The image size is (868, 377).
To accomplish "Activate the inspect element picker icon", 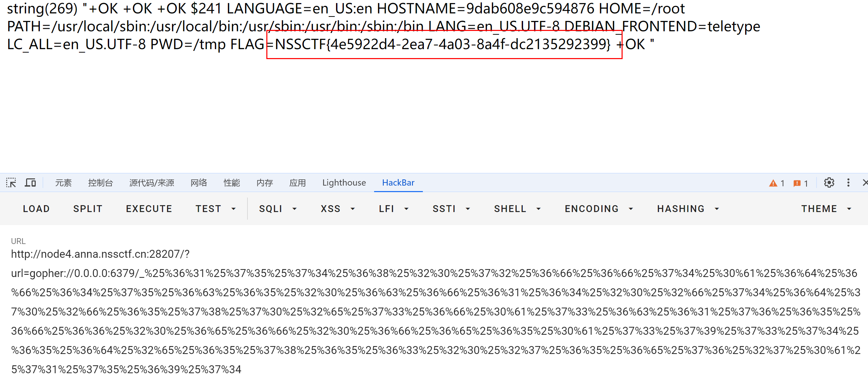I will (x=11, y=182).
